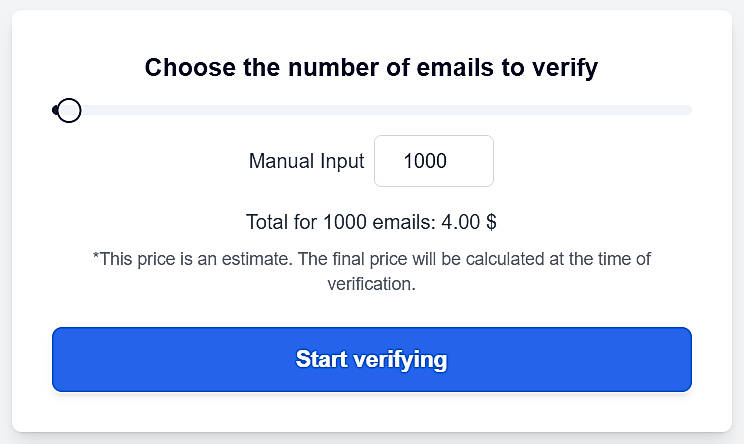Click the 1000 value inside the input box
This screenshot has width=744, height=444.
coord(425,161)
